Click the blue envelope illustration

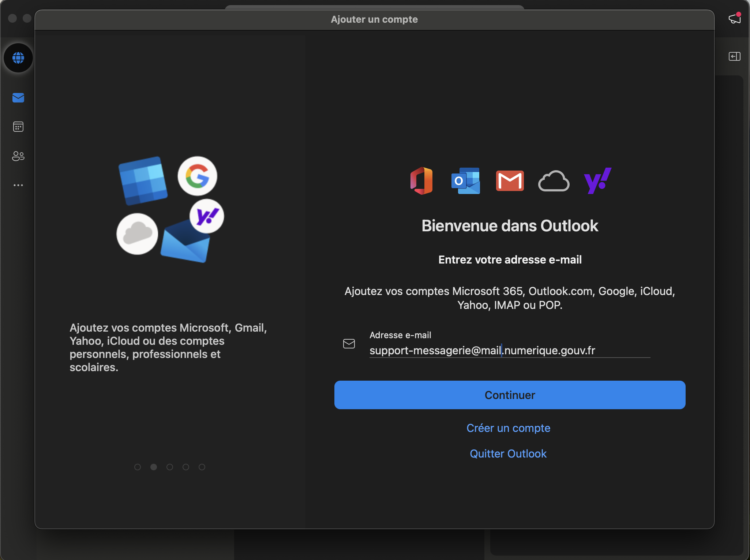tap(185, 242)
